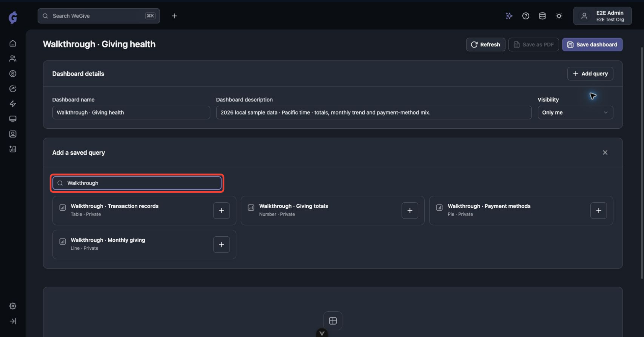Click the grid layout icon in empty dashboard
The height and width of the screenshot is (337, 644).
[x=333, y=321]
